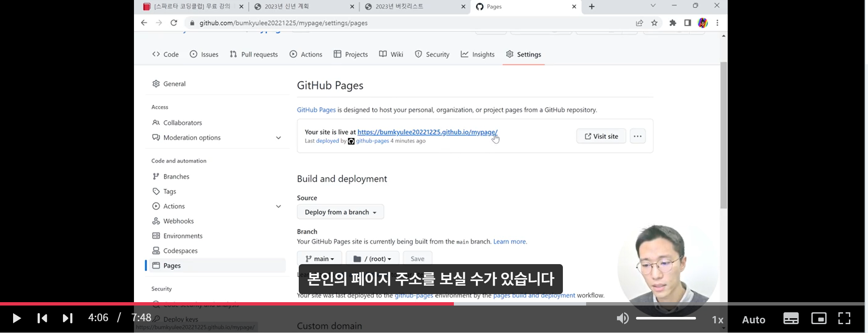
Task: Open Learn more link about branch
Action: tap(510, 242)
